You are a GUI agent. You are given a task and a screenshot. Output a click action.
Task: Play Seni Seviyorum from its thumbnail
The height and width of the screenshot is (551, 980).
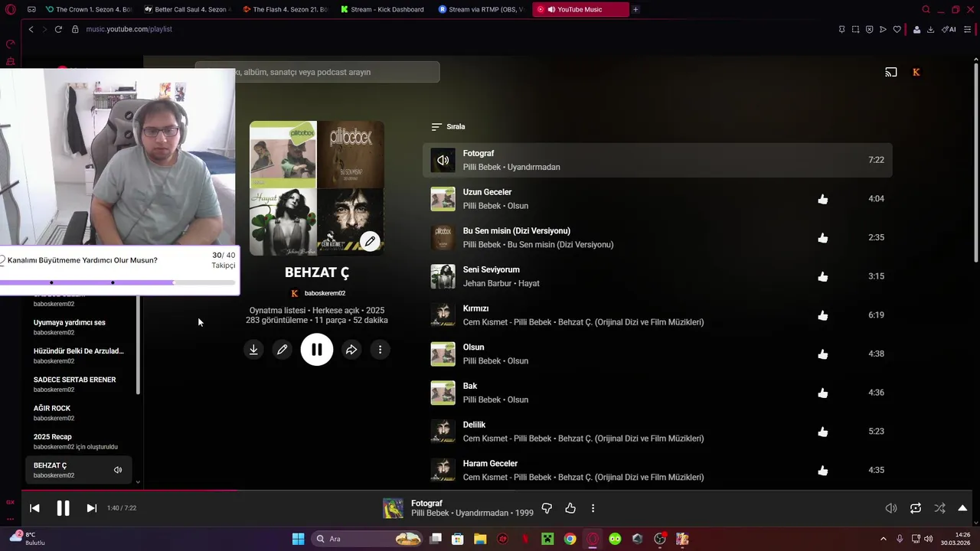click(x=443, y=276)
